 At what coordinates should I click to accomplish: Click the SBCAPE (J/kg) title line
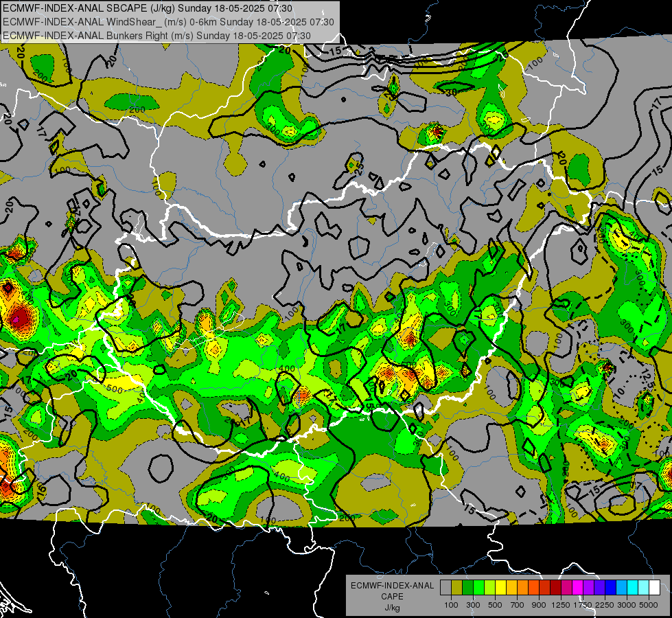click(148, 8)
